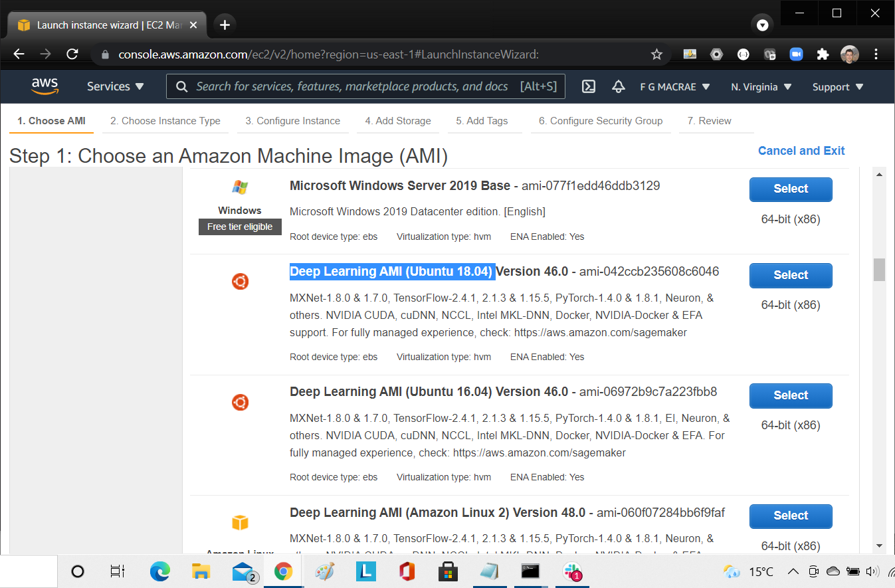Click the image downloader extension icon

click(690, 54)
